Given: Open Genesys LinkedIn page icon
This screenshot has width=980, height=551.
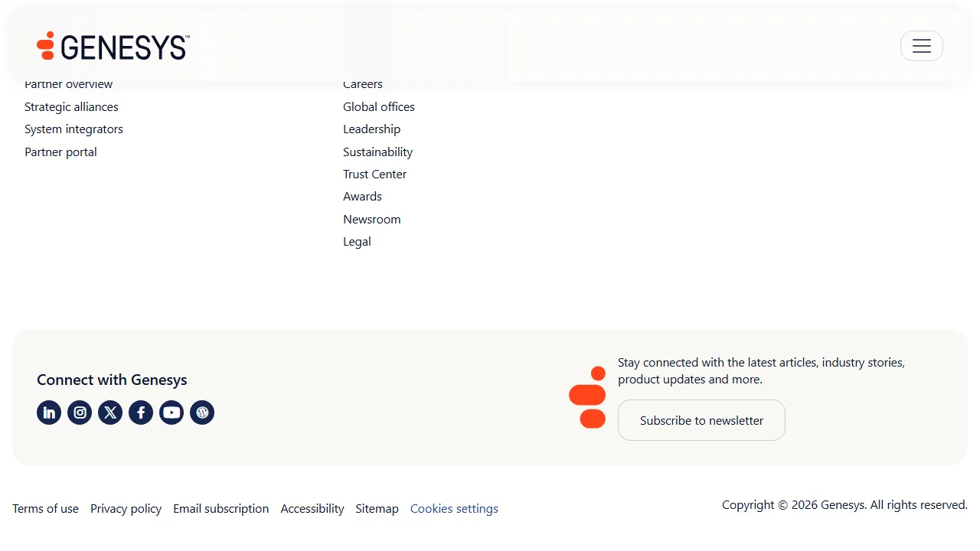Looking at the screenshot, I should (x=49, y=412).
